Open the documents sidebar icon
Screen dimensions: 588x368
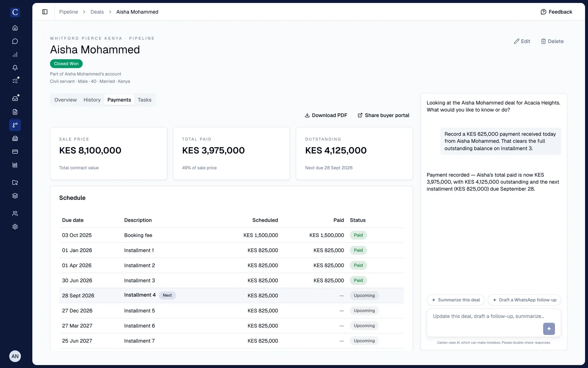15,112
